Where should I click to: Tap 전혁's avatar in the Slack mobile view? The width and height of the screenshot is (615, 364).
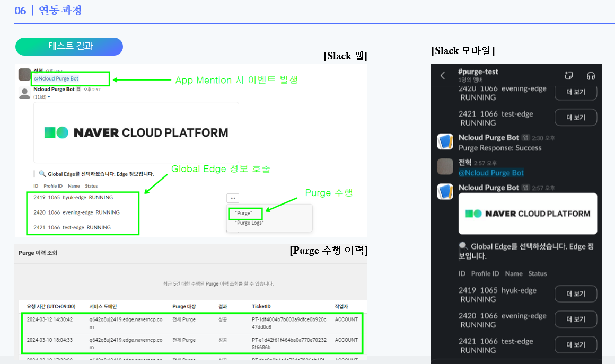click(x=445, y=166)
